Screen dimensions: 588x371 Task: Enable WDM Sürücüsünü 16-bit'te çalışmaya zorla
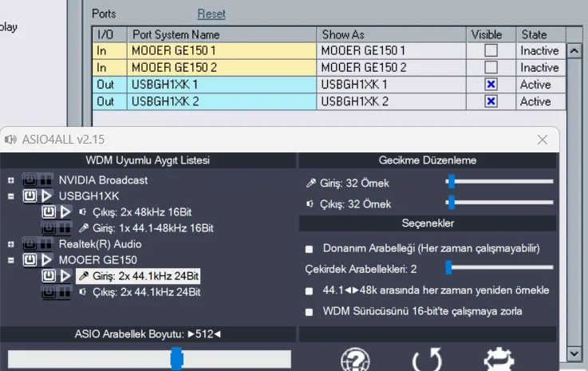coord(309,311)
